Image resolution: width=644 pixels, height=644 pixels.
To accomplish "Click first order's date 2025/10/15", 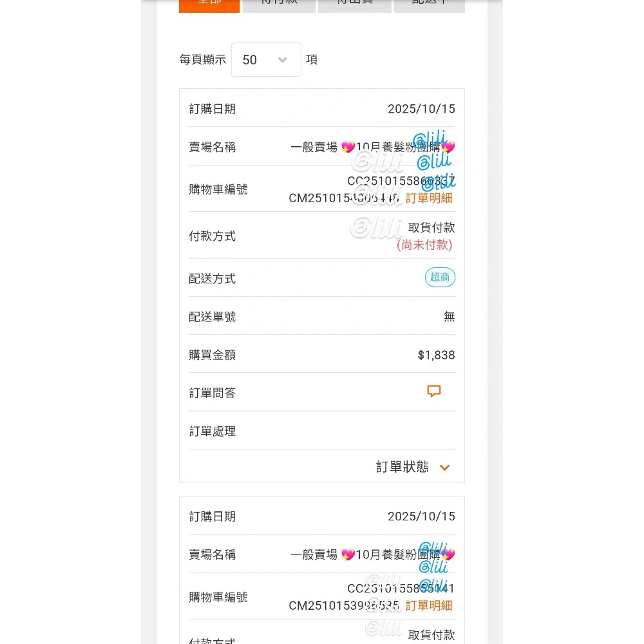I will (x=421, y=109).
